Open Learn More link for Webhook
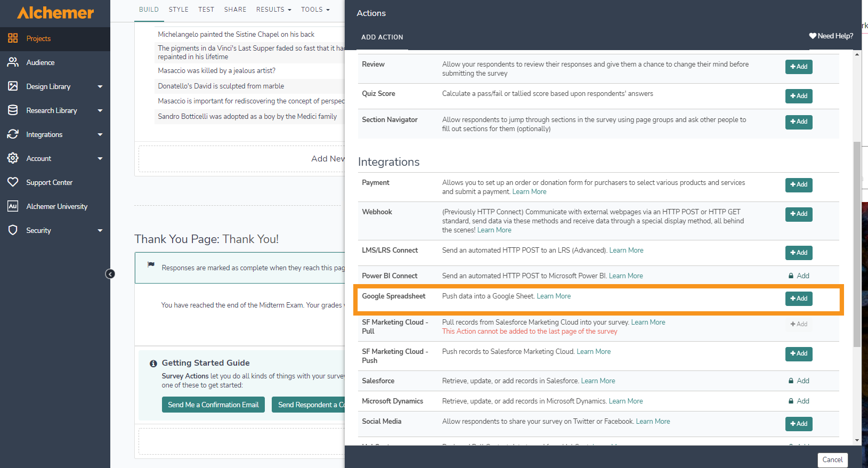 pyautogui.click(x=494, y=230)
